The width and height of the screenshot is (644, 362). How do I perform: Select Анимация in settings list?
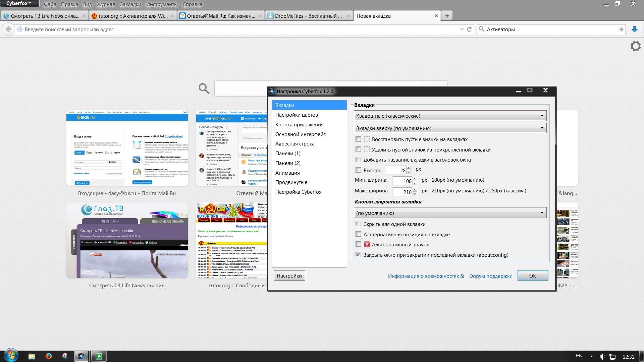tap(309, 173)
